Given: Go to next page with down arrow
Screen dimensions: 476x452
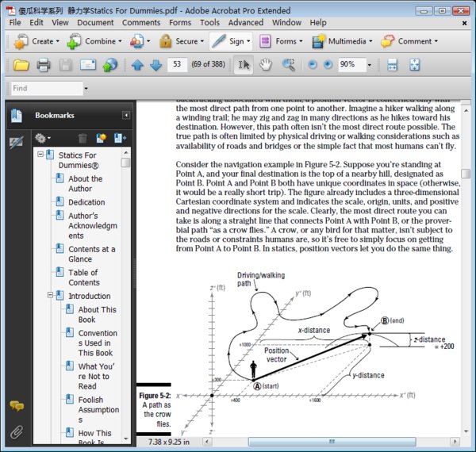Looking at the screenshot, I should pyautogui.click(x=155, y=64).
